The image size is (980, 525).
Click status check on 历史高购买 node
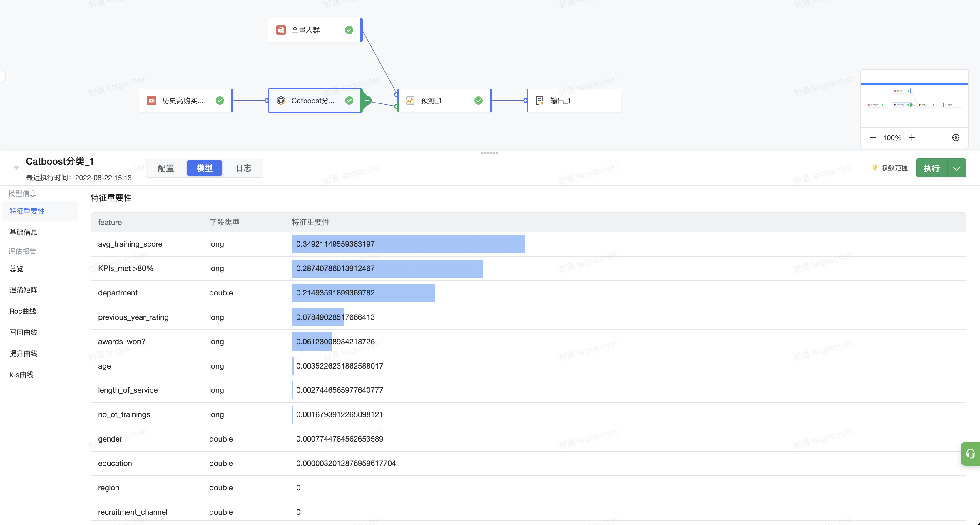tap(220, 101)
